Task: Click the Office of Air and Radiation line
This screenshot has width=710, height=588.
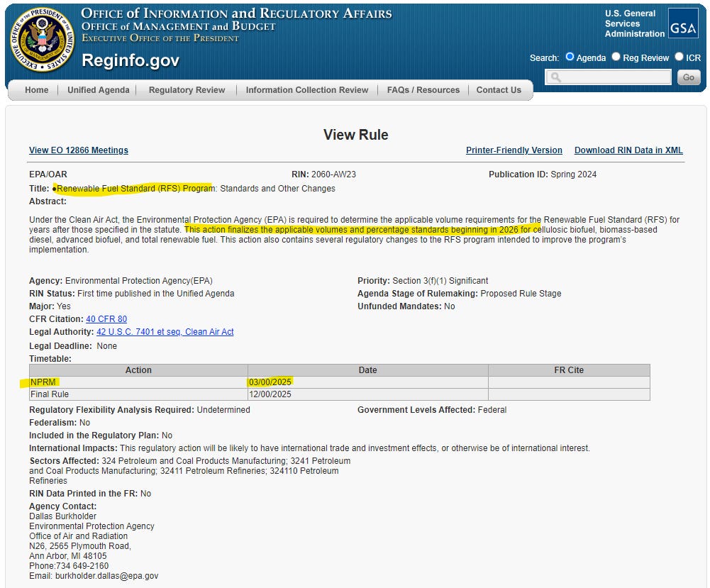Action: [x=78, y=536]
